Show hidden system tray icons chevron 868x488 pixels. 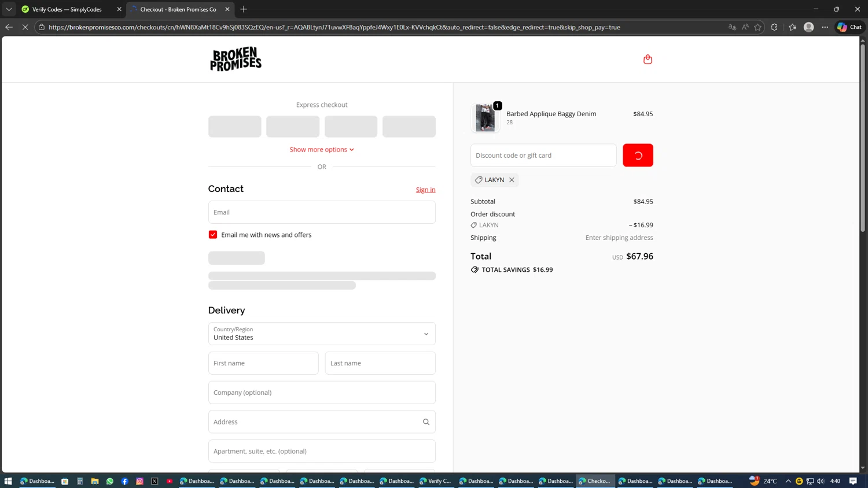coord(788,481)
